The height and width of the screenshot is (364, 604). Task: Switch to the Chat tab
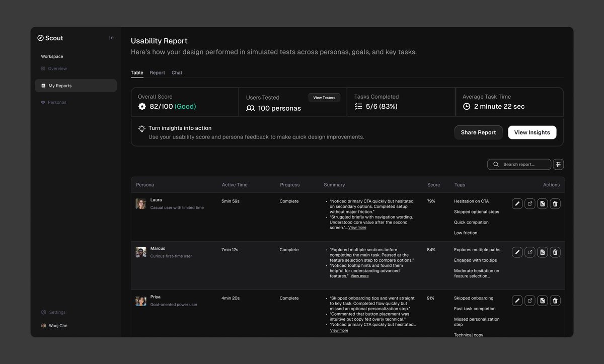pos(177,72)
